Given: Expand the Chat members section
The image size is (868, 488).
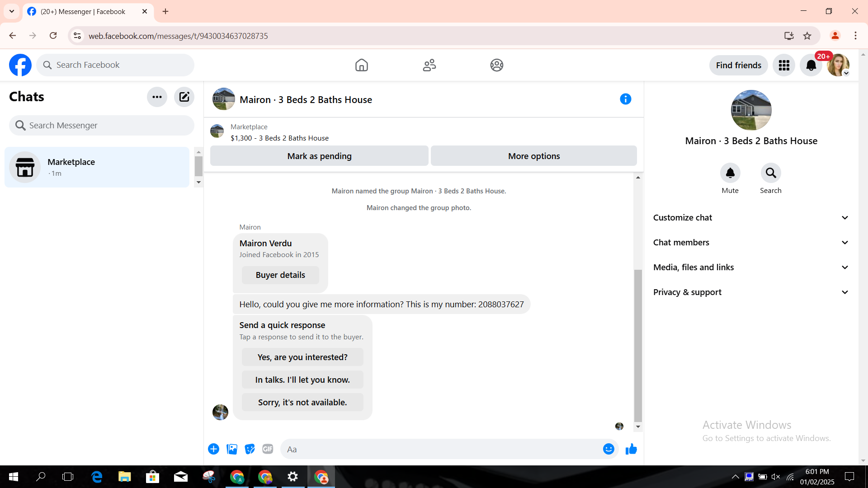Looking at the screenshot, I should 751,243.
